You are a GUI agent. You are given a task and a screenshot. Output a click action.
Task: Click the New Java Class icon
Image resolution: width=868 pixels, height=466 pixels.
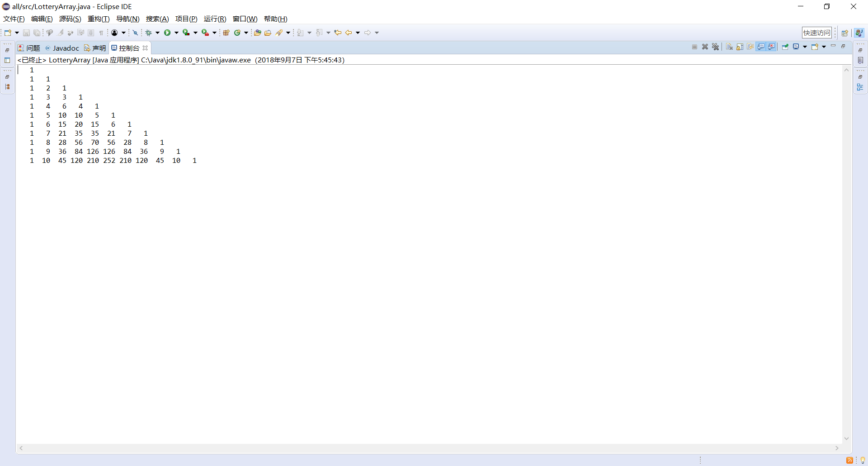point(237,33)
